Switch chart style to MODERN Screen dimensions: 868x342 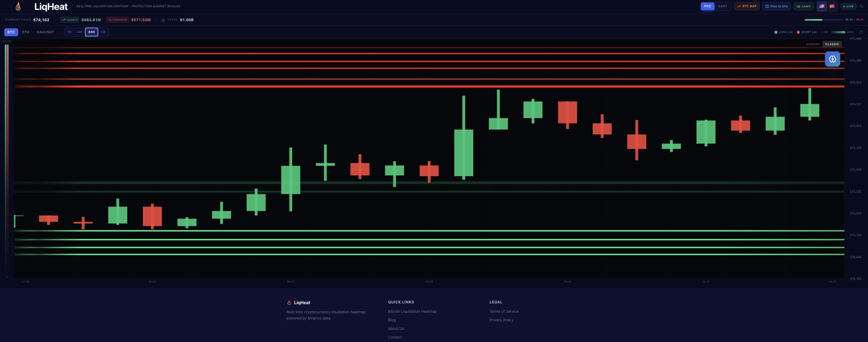(x=812, y=44)
